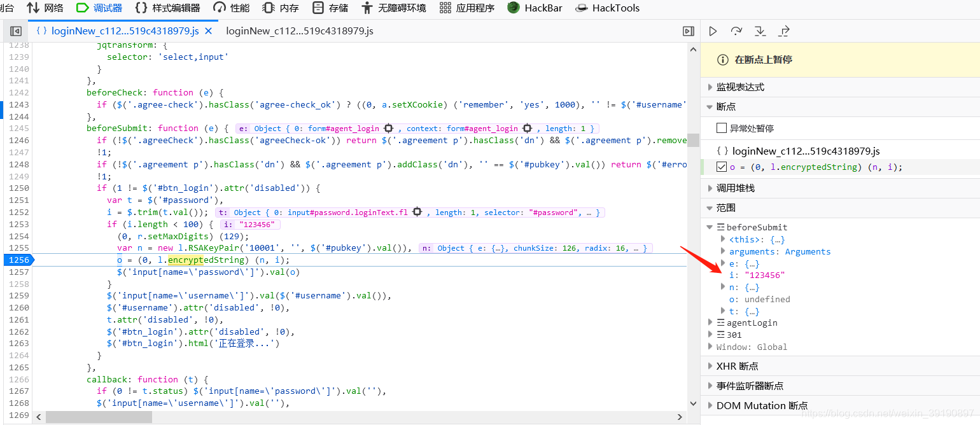Resume execution with the play icon

point(713,31)
